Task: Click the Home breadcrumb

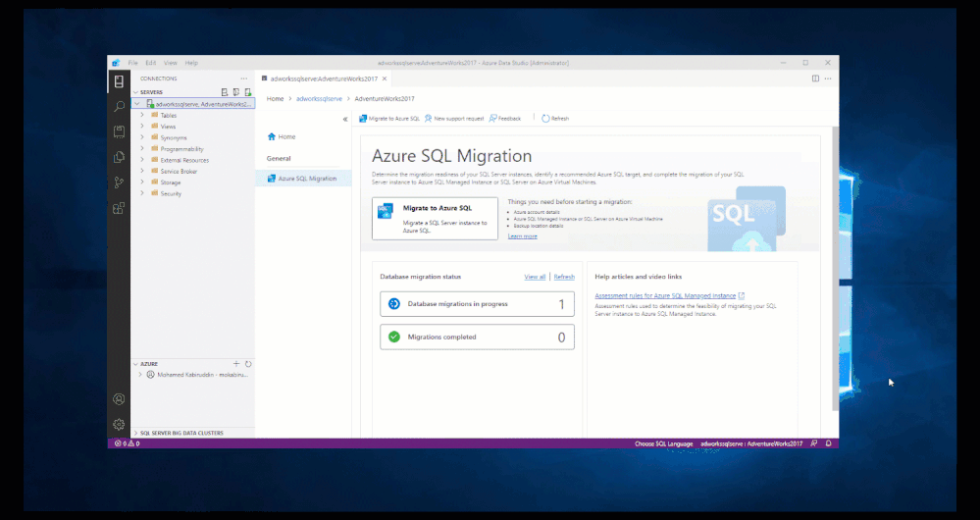Action: click(275, 99)
